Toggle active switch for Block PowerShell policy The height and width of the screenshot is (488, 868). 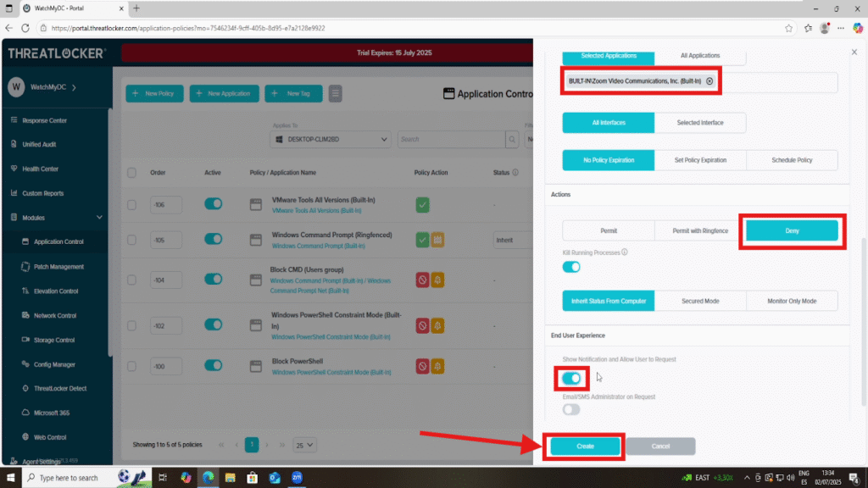tap(213, 366)
